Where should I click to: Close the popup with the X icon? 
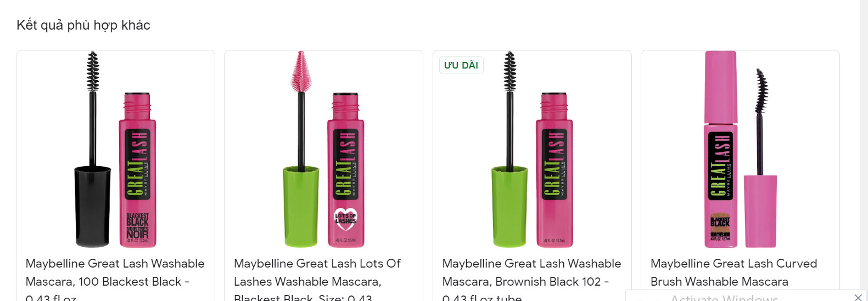[858, 297]
